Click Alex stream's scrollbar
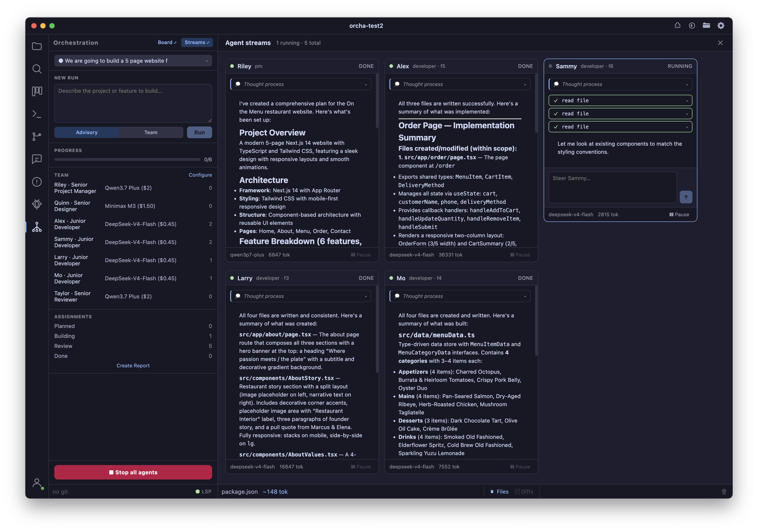This screenshot has width=758, height=532. [536, 103]
